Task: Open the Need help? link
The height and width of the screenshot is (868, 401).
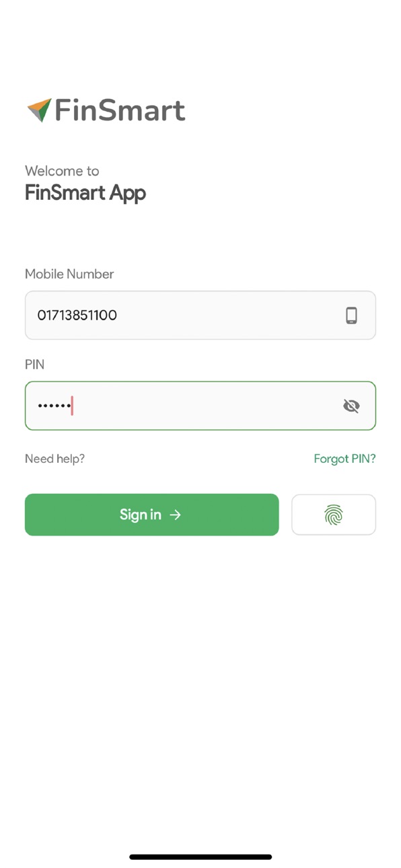Action: [x=54, y=459]
